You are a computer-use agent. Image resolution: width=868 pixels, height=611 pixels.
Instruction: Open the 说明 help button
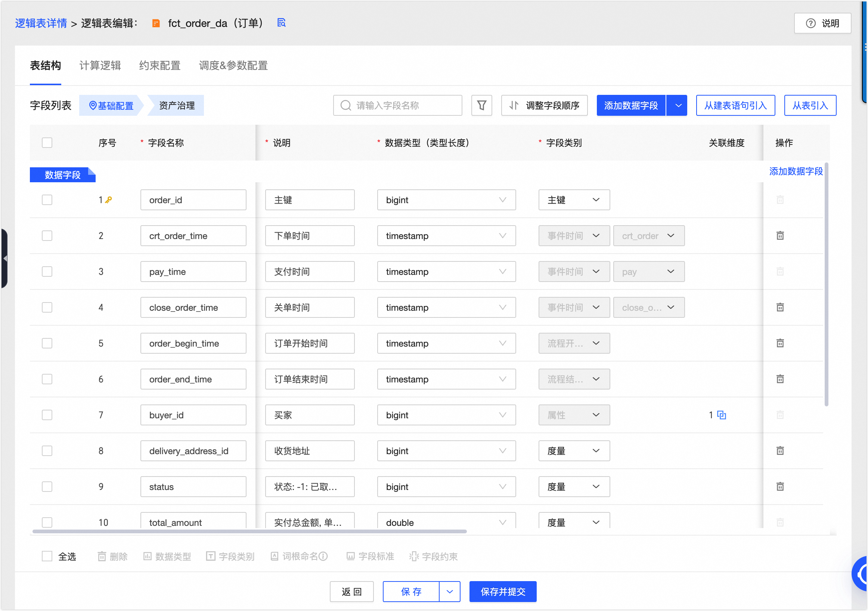[822, 24]
